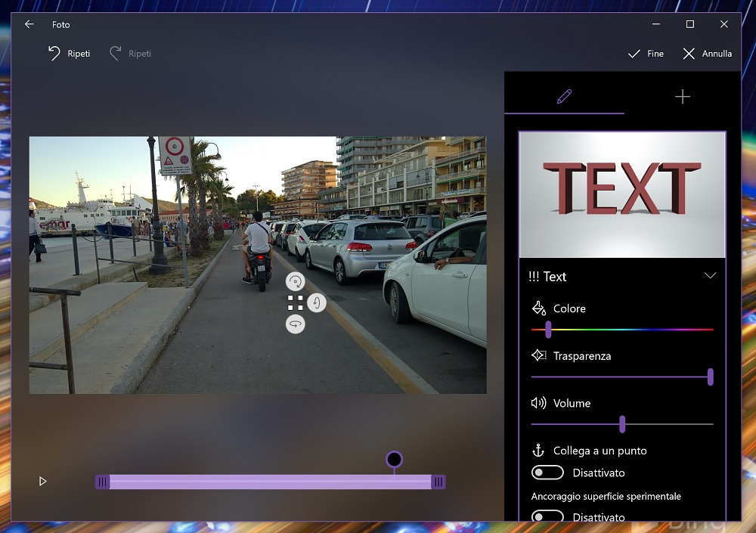This screenshot has width=756, height=533.
Task: Click the Trasparenza slider handle
Action: point(710,377)
